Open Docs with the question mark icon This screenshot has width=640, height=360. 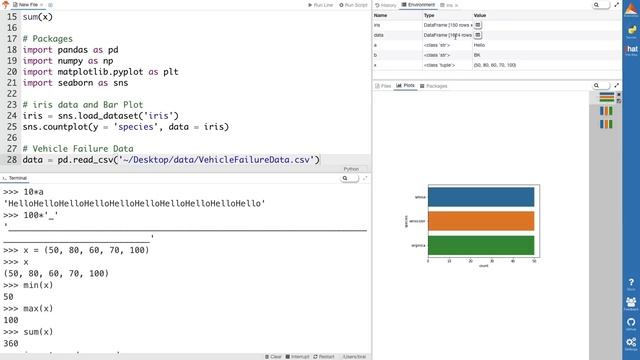point(631,284)
